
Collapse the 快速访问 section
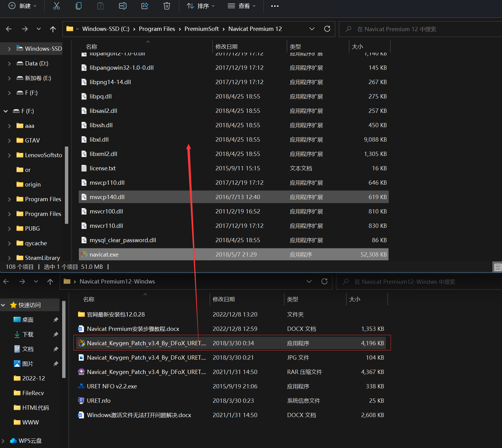click(3, 305)
